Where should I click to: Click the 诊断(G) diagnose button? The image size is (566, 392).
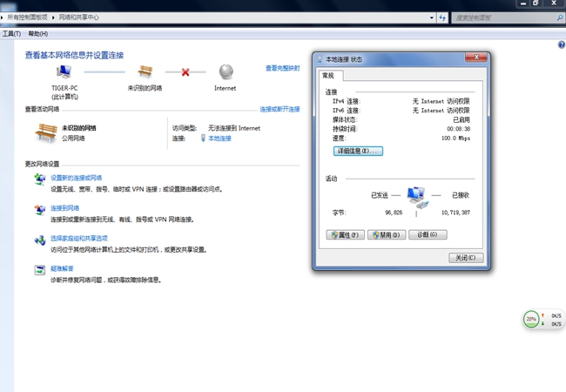tap(428, 235)
